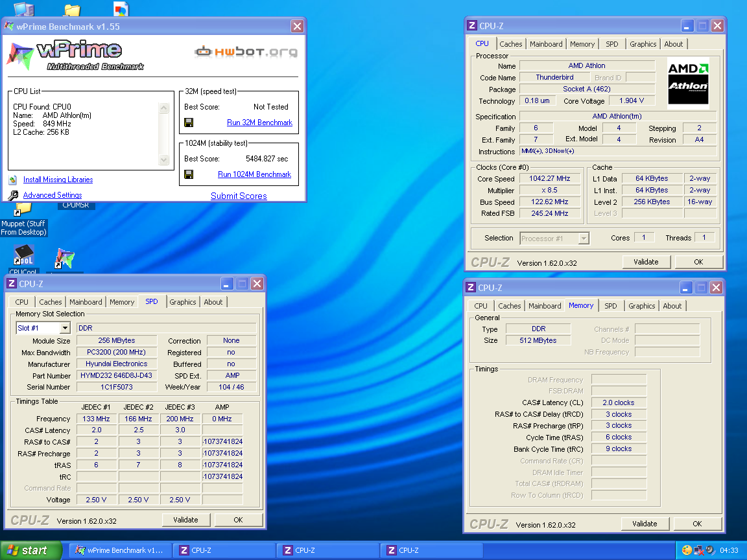Click the desktop folder icon at top
The height and width of the screenshot is (560, 747).
tap(73, 10)
